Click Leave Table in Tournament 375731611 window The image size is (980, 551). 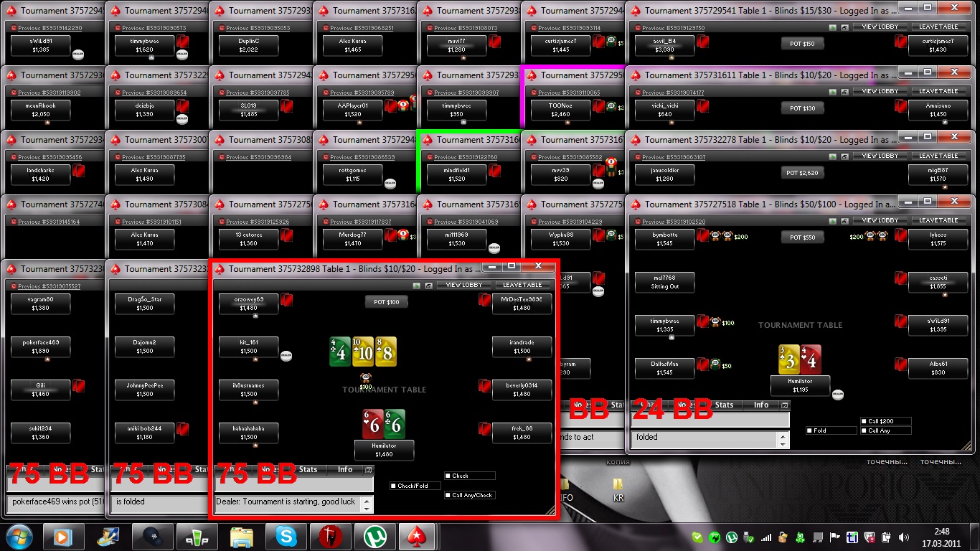pos(938,92)
